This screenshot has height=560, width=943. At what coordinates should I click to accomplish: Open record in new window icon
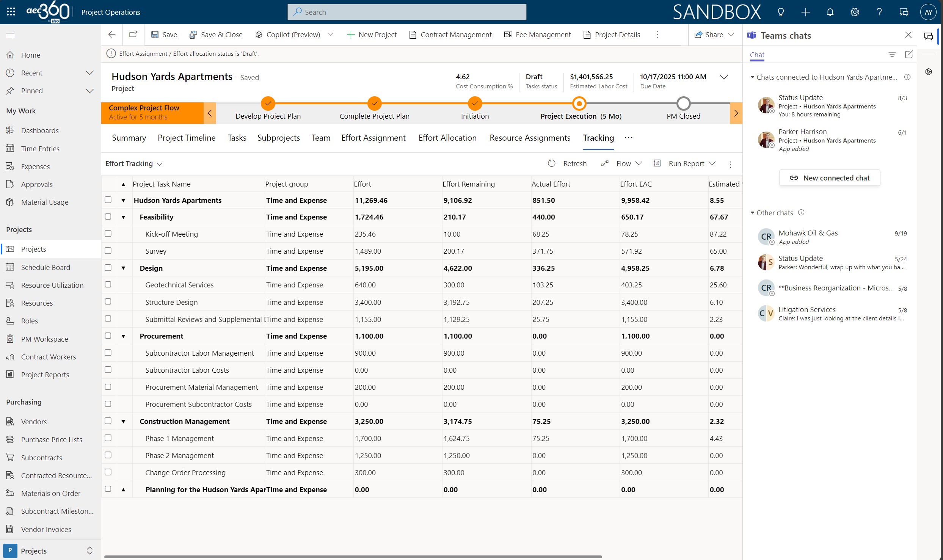coord(133,35)
